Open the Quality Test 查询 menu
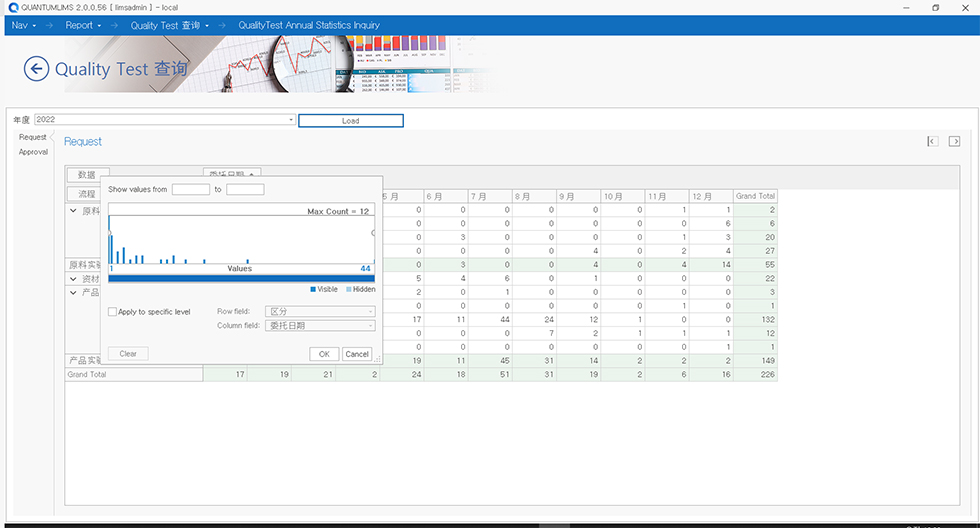This screenshot has width=980, height=528. click(170, 25)
